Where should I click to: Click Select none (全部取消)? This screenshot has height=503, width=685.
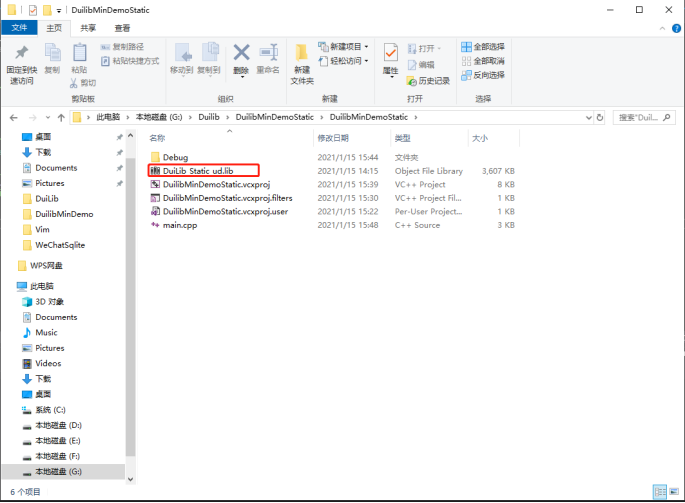[x=483, y=61]
